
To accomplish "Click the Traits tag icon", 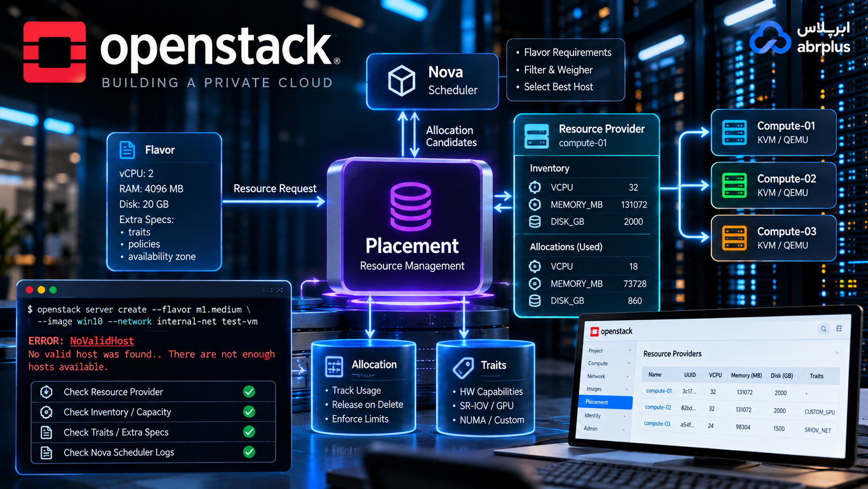I will point(463,367).
